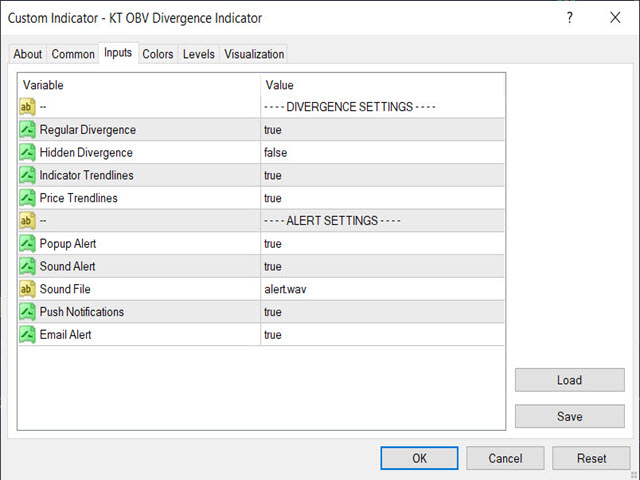The width and height of the screenshot is (640, 480).
Task: Select the Inputs tab
Action: click(118, 53)
